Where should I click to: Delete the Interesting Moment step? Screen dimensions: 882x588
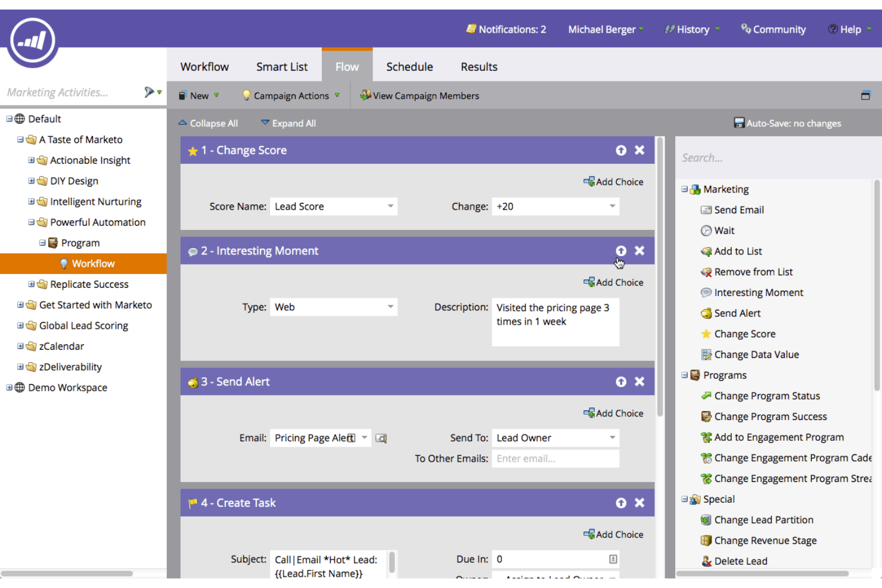pyautogui.click(x=639, y=251)
